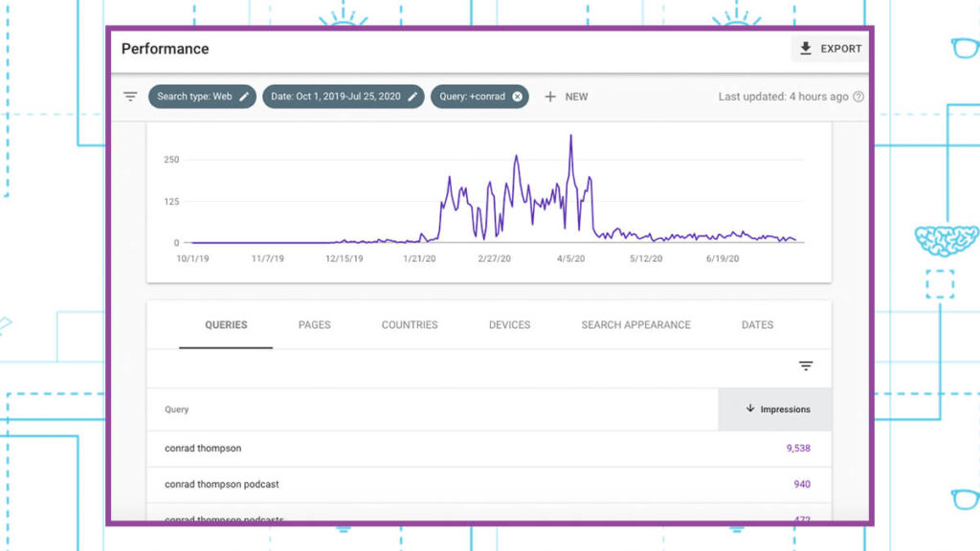Image resolution: width=980 pixels, height=551 pixels.
Task: Remove the Query: +conrad filter
Action: click(518, 97)
